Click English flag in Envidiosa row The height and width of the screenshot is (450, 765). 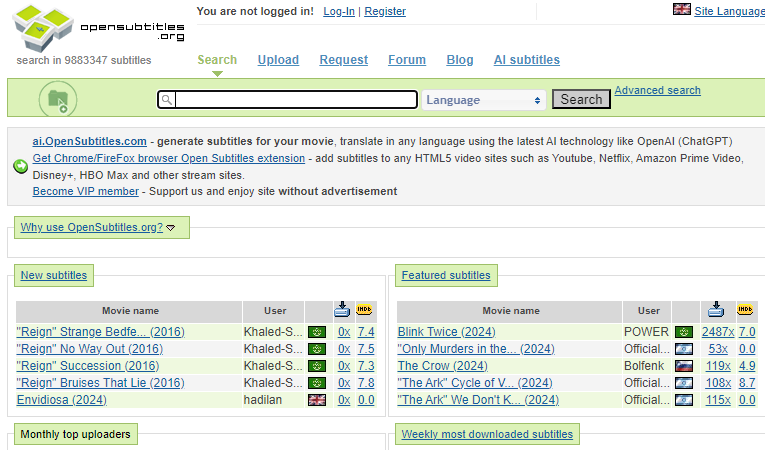point(317,400)
